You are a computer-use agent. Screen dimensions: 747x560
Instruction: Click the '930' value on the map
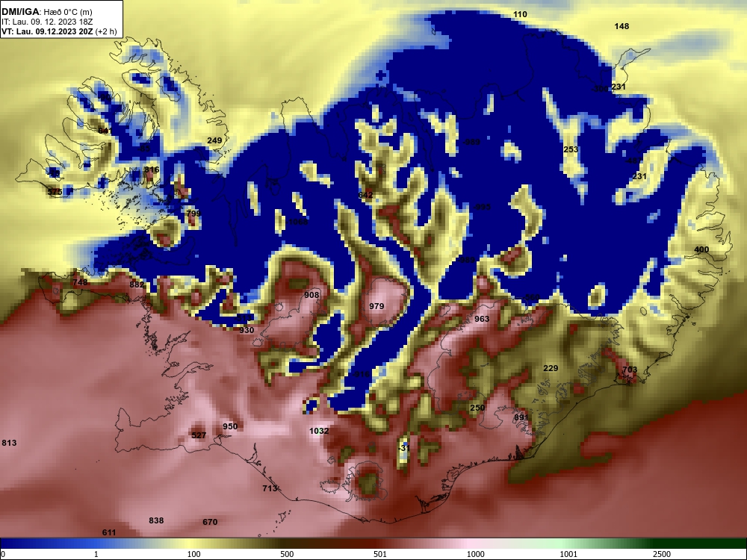tap(247, 330)
